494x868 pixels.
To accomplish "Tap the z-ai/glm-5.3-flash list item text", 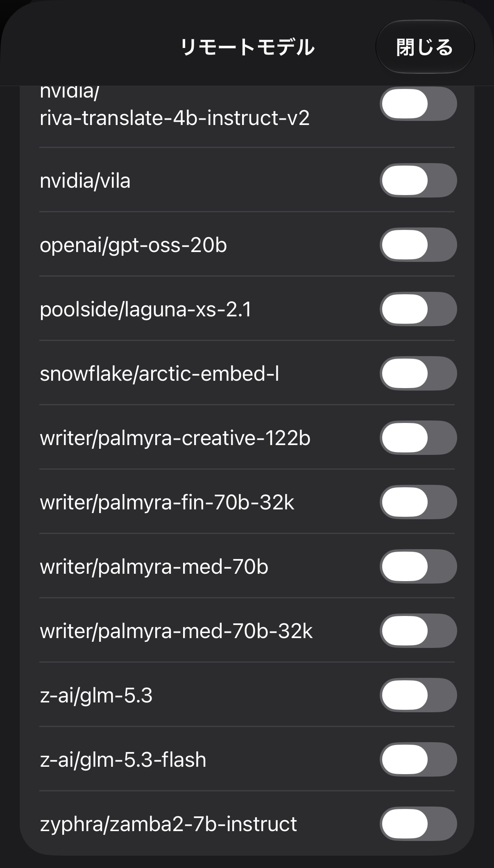I will point(123,760).
